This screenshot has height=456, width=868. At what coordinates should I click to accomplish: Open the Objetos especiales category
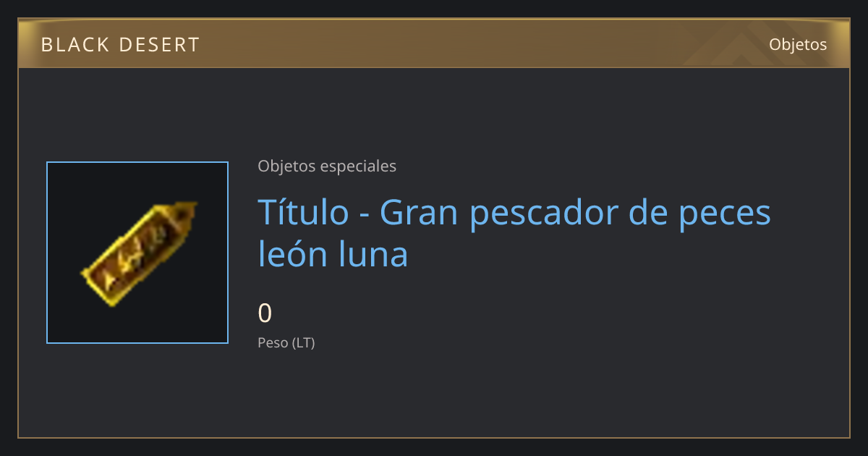pos(327,166)
